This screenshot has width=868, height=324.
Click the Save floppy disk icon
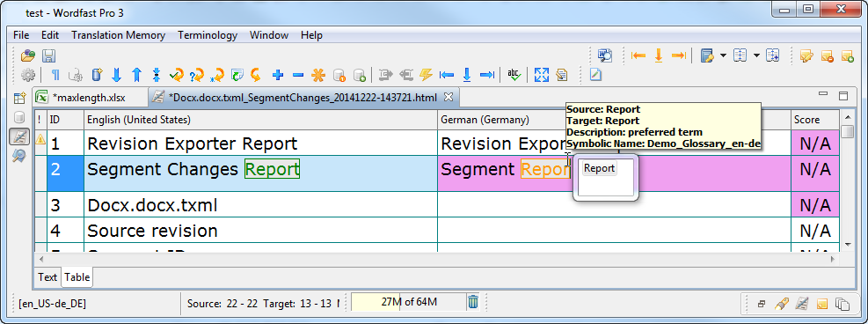click(x=48, y=56)
